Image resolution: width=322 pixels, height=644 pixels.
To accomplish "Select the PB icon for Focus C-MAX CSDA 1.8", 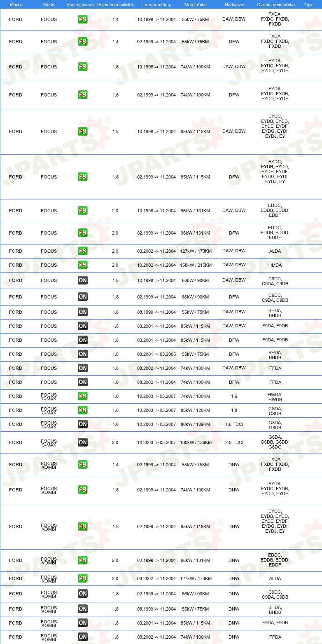I will coord(83,410).
